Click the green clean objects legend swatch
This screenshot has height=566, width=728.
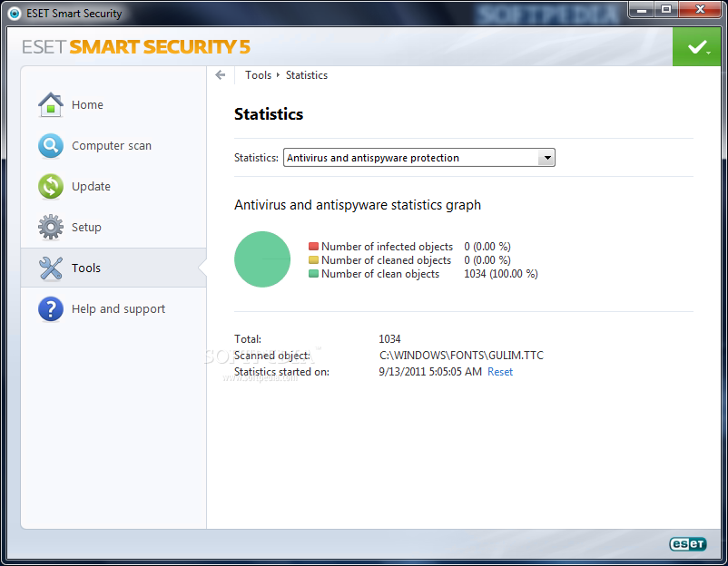click(x=313, y=274)
